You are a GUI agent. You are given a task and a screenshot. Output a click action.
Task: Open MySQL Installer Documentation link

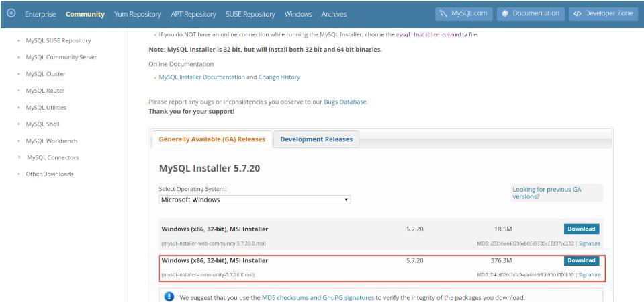(x=201, y=77)
